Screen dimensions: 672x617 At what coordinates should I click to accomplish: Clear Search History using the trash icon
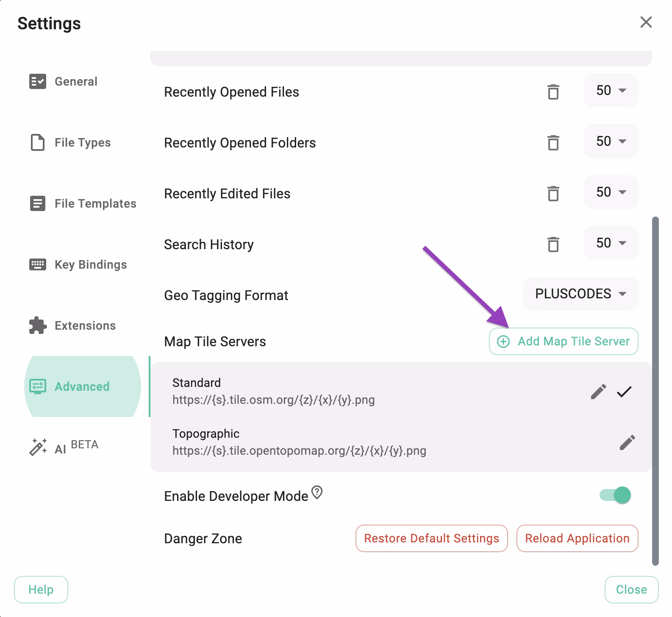(x=553, y=244)
